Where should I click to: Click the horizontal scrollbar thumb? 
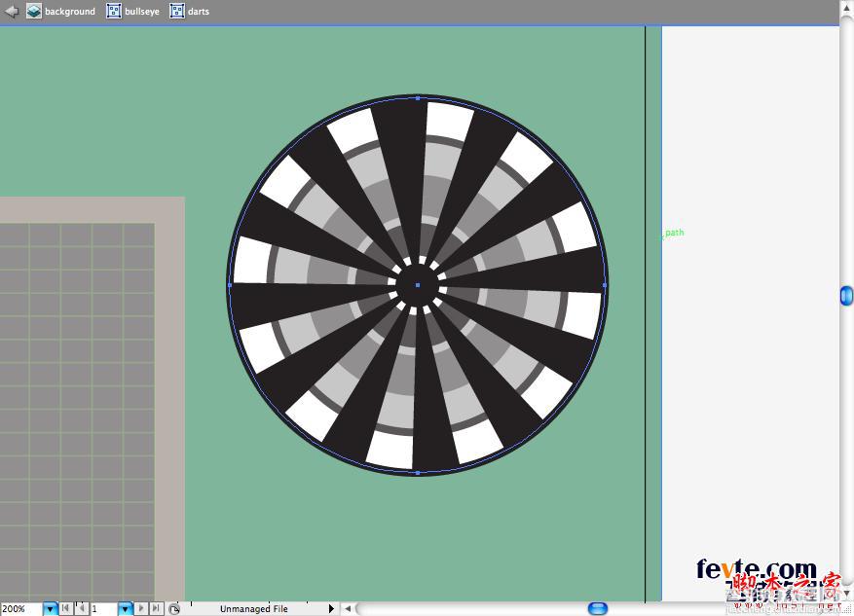point(598,608)
